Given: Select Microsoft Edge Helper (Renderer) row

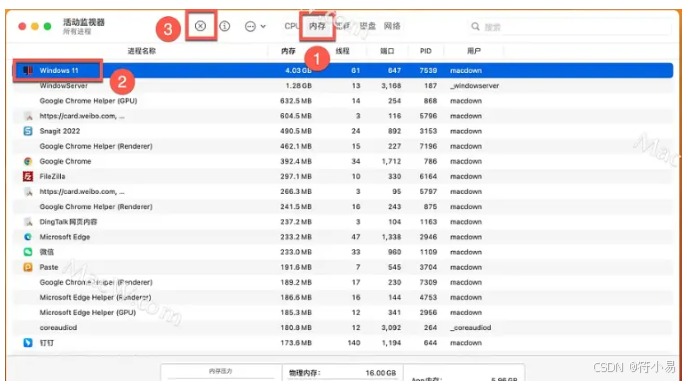Looking at the screenshot, I should (x=342, y=297).
